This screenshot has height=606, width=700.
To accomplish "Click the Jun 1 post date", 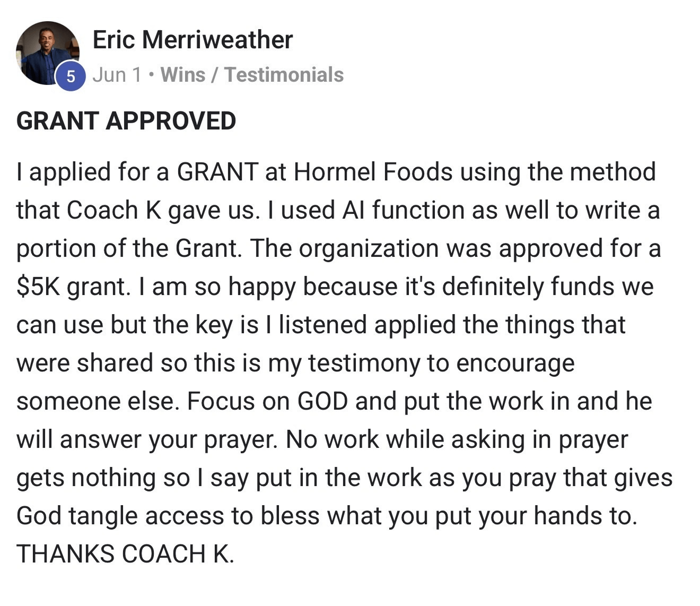I will pos(117,75).
